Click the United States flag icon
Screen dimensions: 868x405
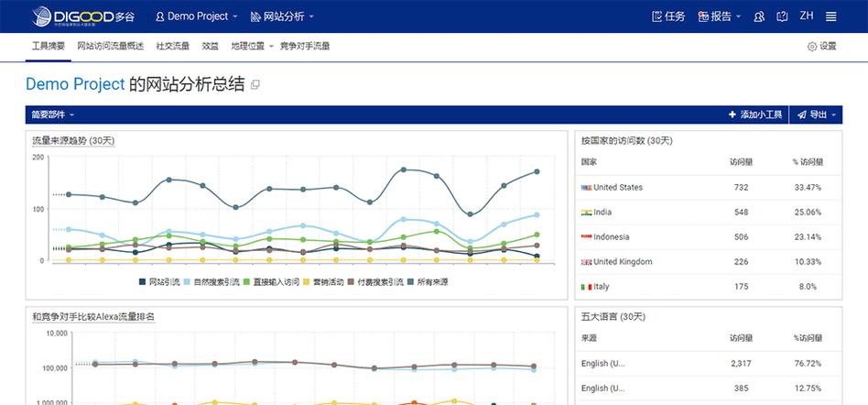pos(586,188)
